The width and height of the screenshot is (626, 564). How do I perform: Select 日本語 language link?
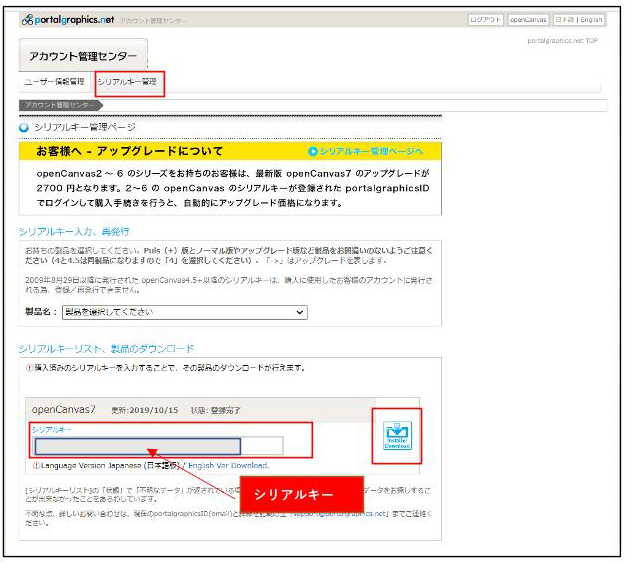pos(565,19)
